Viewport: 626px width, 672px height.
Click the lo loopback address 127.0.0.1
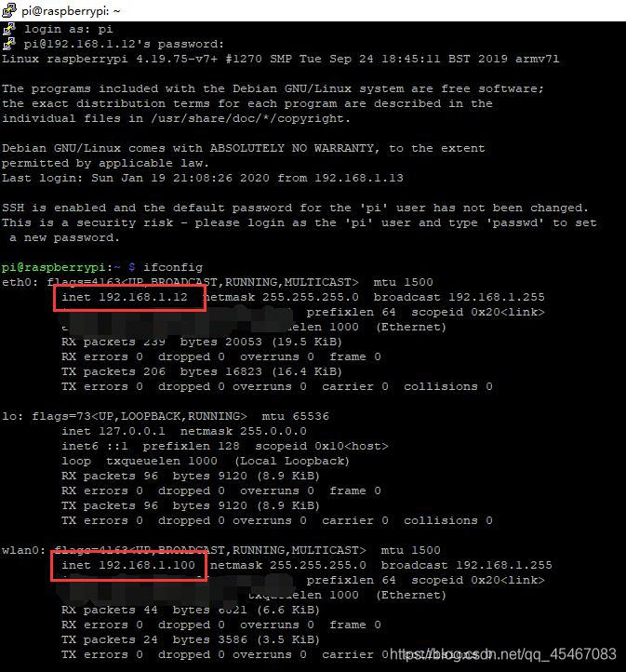tap(132, 431)
